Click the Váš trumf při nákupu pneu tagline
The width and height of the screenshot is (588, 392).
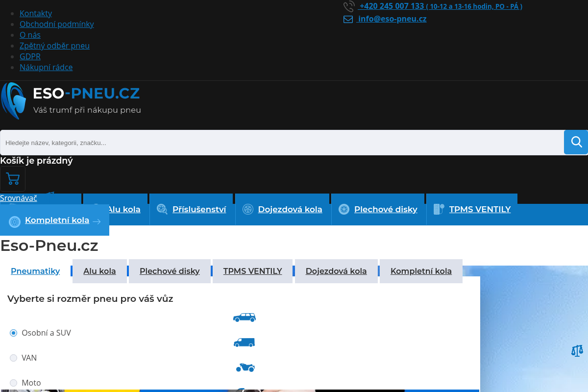click(87, 110)
